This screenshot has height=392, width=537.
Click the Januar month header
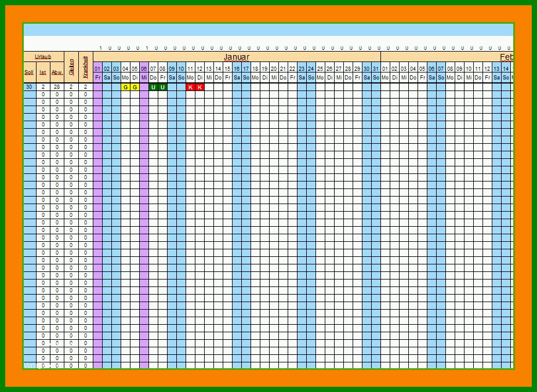[x=237, y=57]
